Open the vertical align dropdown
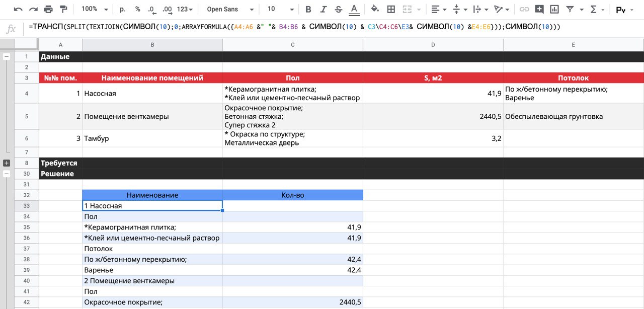 pyautogui.click(x=460, y=9)
